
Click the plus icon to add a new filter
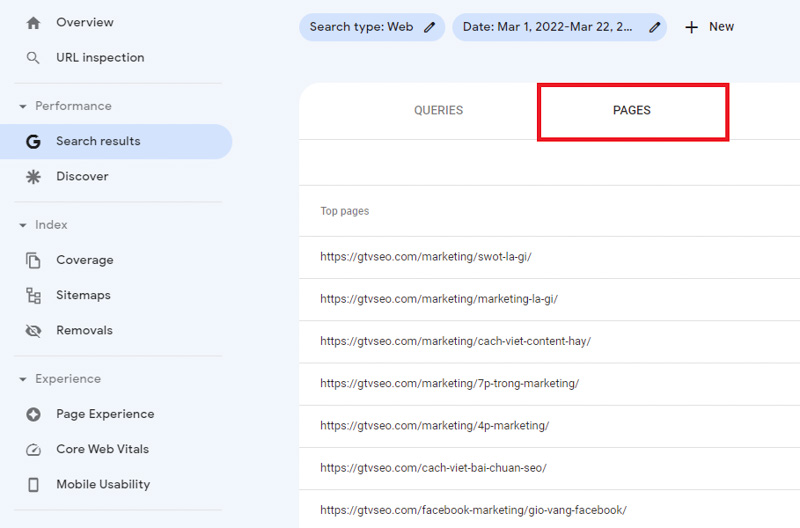(691, 27)
